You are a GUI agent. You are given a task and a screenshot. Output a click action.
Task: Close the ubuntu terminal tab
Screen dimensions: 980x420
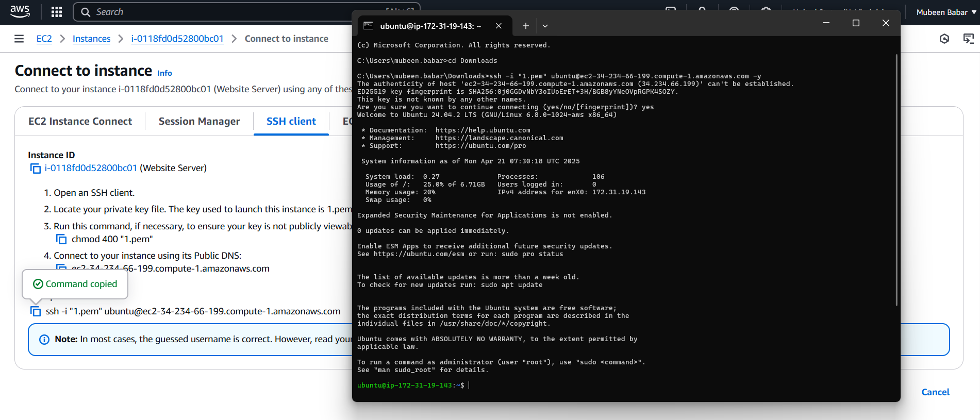499,26
